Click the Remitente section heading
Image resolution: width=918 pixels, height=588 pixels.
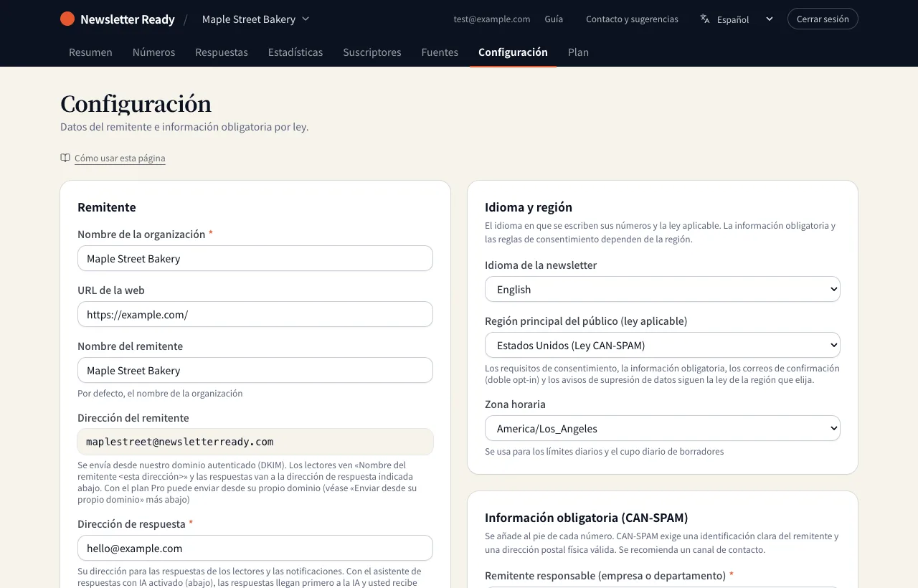point(107,207)
